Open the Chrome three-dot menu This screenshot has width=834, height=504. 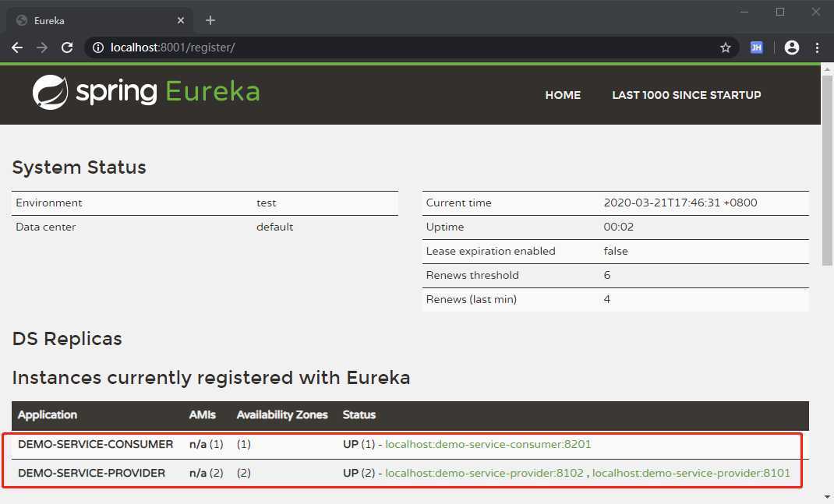[x=818, y=48]
